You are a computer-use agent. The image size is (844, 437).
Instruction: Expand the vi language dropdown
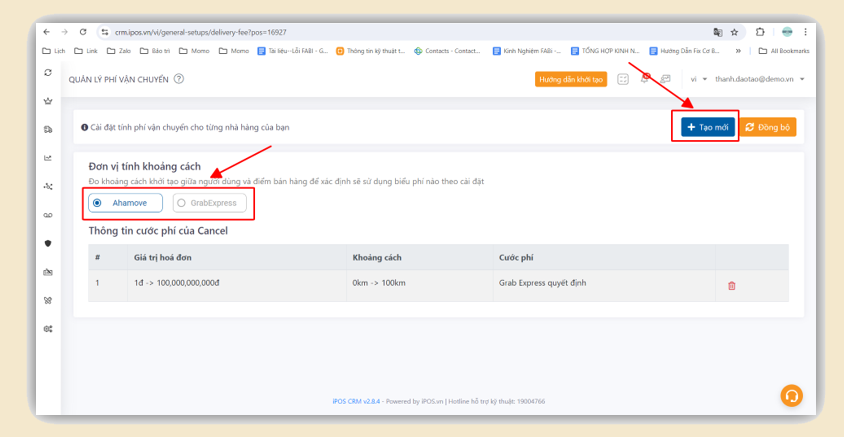[698, 79]
